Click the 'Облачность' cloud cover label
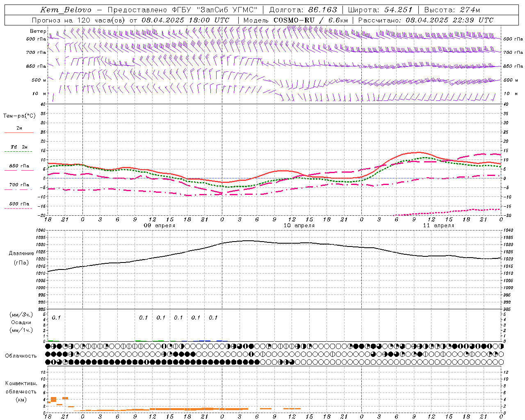Viewport: 525px width, 420px height. click(x=21, y=356)
